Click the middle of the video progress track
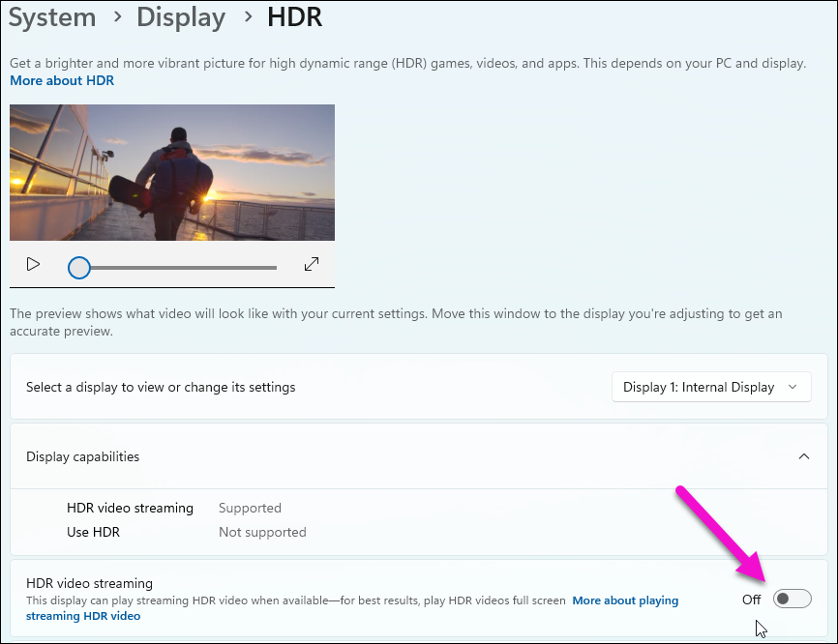The height and width of the screenshot is (644, 838). 179,268
